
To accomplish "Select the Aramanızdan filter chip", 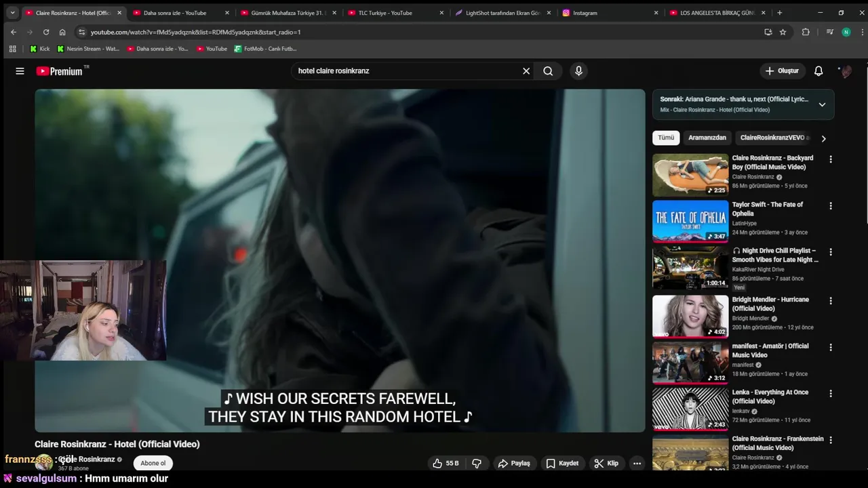I will pos(707,138).
